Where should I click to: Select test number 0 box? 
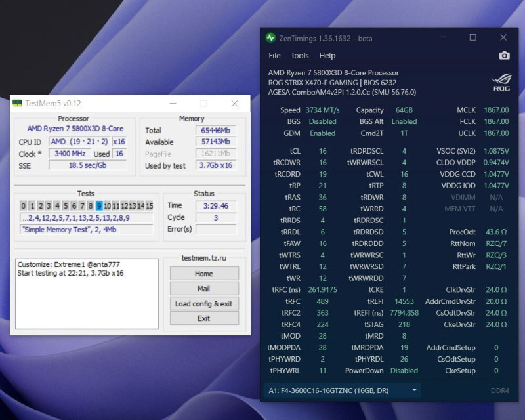(x=23, y=205)
